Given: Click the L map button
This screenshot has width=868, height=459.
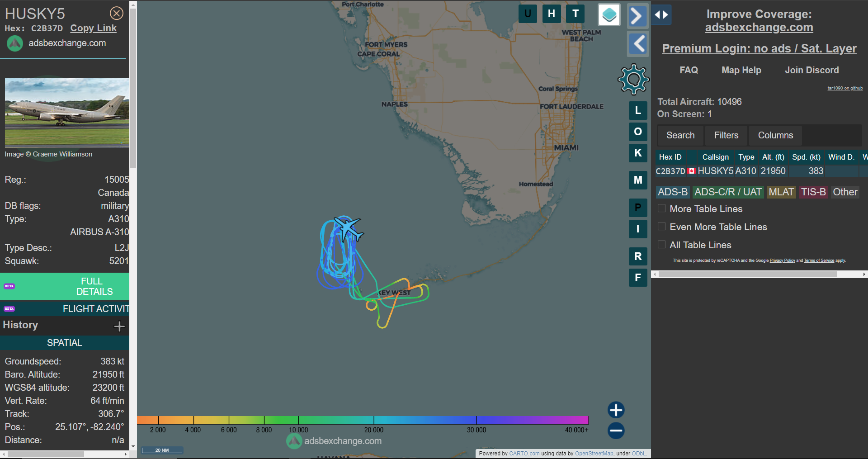Looking at the screenshot, I should pyautogui.click(x=638, y=110).
